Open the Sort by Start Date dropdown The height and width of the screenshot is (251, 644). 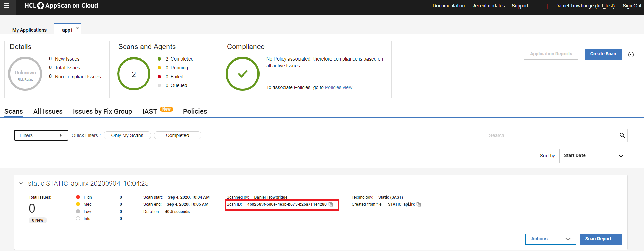pos(593,156)
